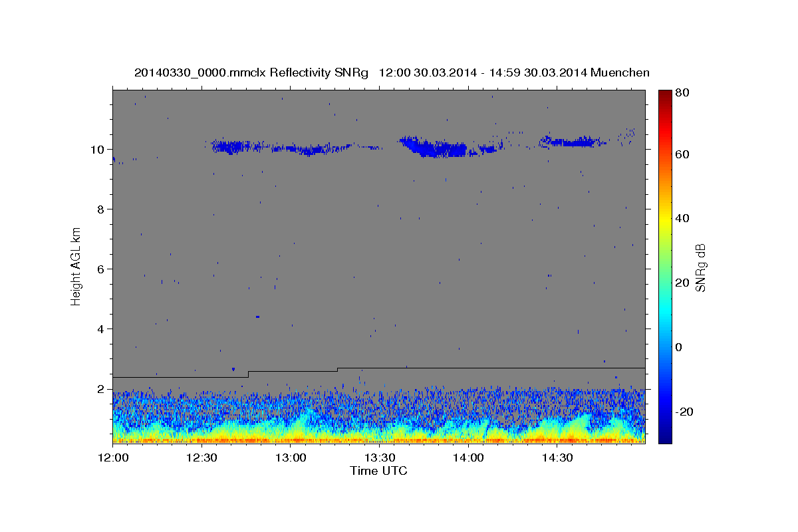Image resolution: width=798 pixels, height=532 pixels.
Task: Click the plot title text '20140330_0000.mmclx Reflectivity SNRg'
Action: pos(251,72)
